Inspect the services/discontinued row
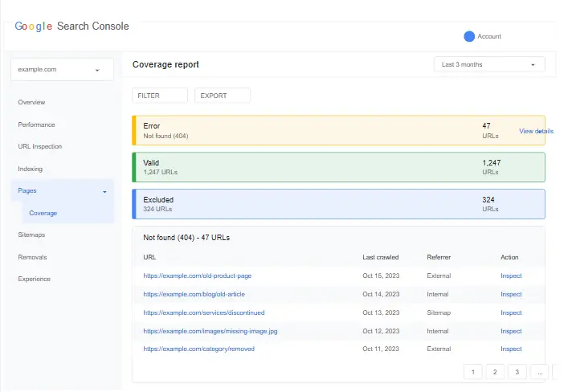568x392 pixels. pos(511,312)
